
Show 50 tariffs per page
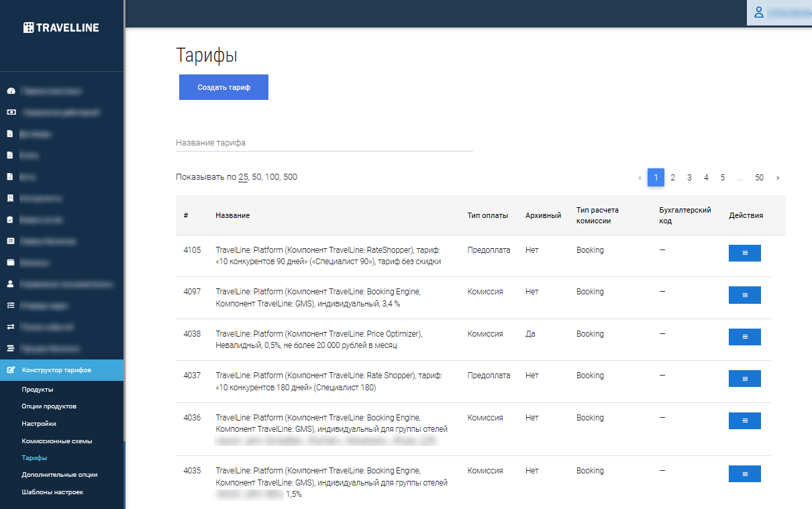(257, 177)
